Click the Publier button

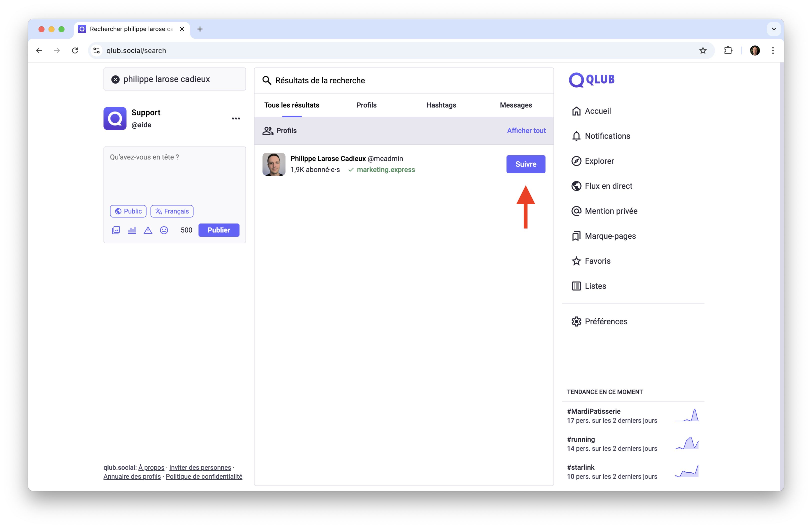tap(219, 230)
